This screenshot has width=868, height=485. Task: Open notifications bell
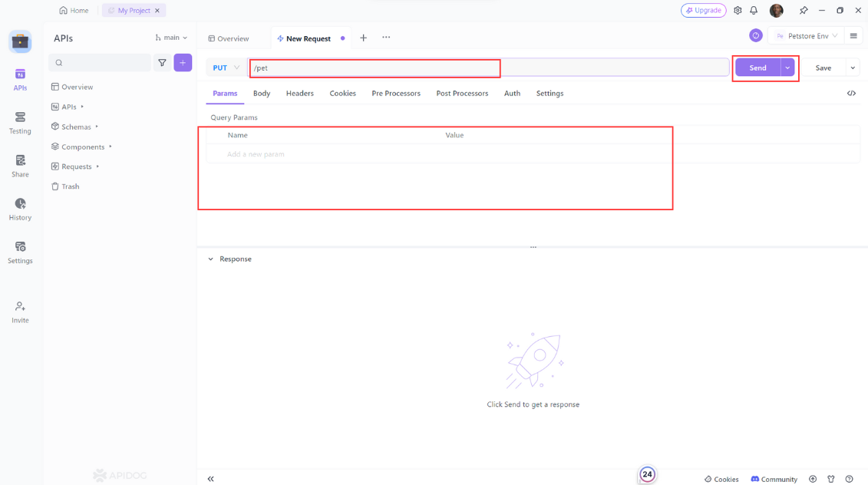pyautogui.click(x=754, y=11)
